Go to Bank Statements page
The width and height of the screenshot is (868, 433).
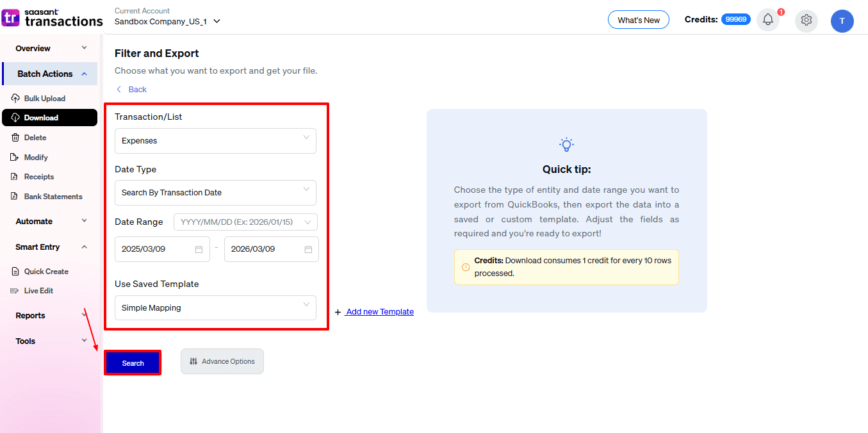pos(53,197)
